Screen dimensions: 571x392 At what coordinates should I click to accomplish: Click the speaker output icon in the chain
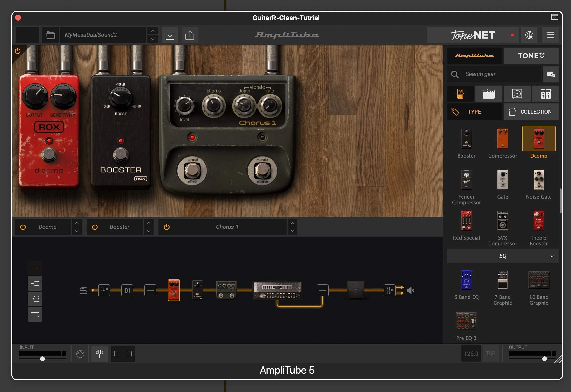pos(410,290)
